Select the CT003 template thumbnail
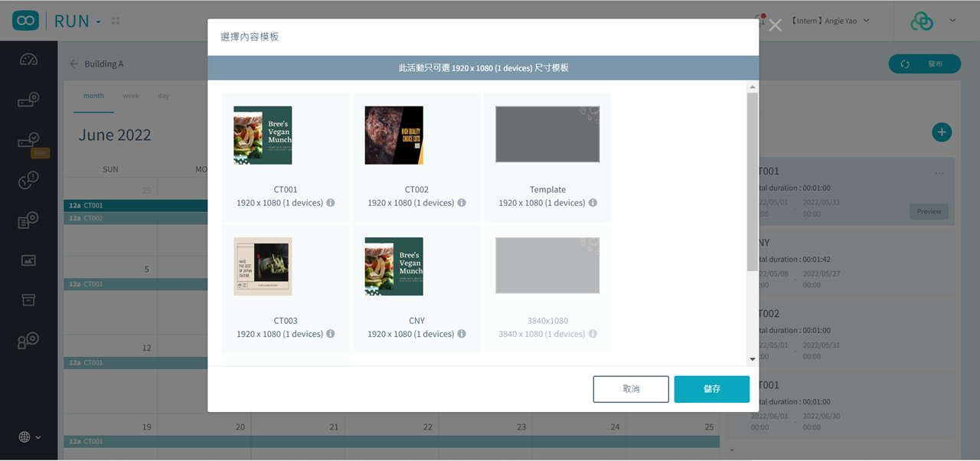The height and width of the screenshot is (461, 980). (263, 266)
